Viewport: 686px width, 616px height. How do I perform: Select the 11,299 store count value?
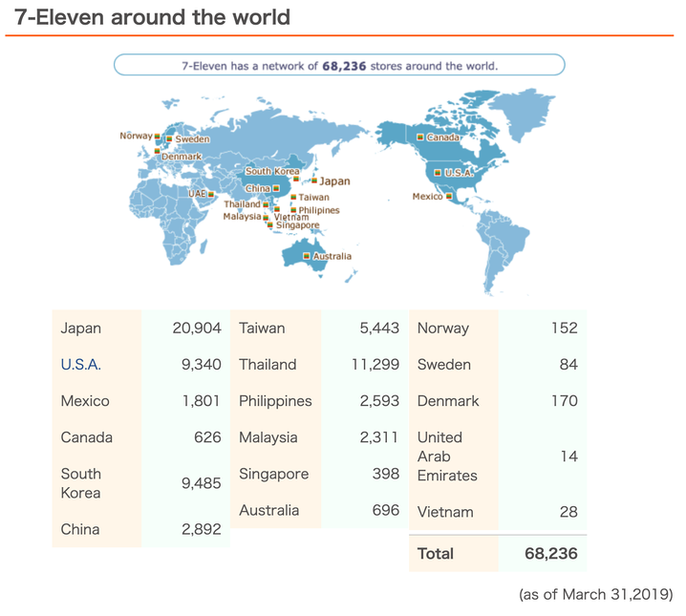[375, 365]
